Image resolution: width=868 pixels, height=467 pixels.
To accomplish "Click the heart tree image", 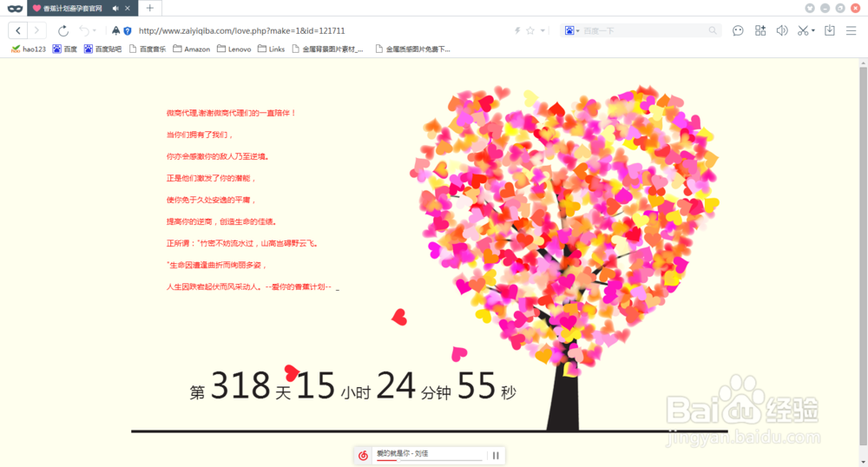I will pos(565,257).
